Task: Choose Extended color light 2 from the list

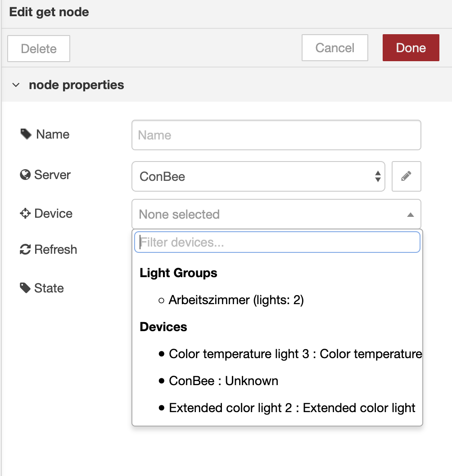Action: tap(292, 408)
